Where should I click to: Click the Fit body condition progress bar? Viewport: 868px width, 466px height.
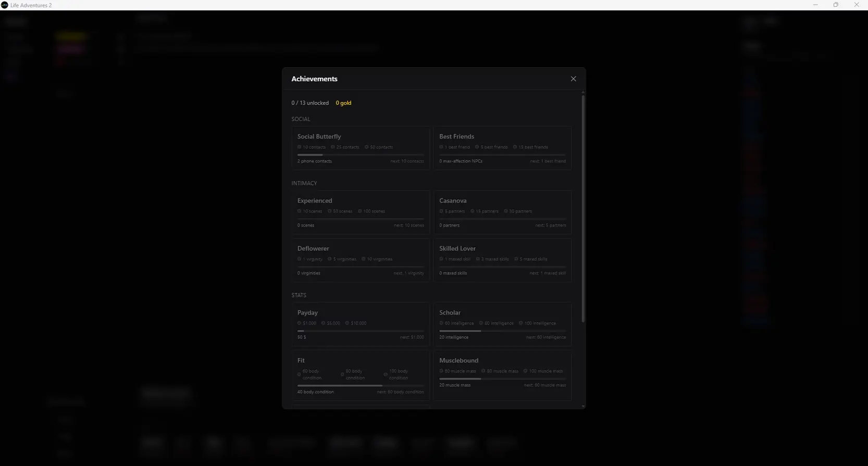361,386
